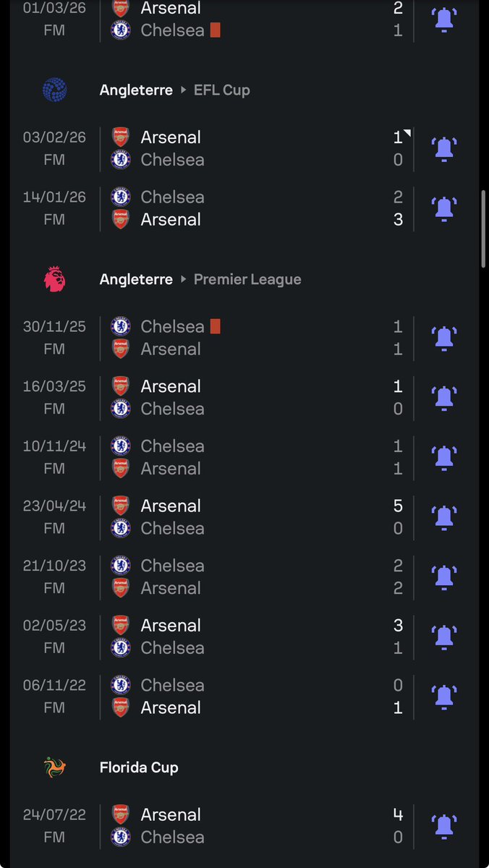
Task: Click the Premier League lion logo
Action: (55, 279)
